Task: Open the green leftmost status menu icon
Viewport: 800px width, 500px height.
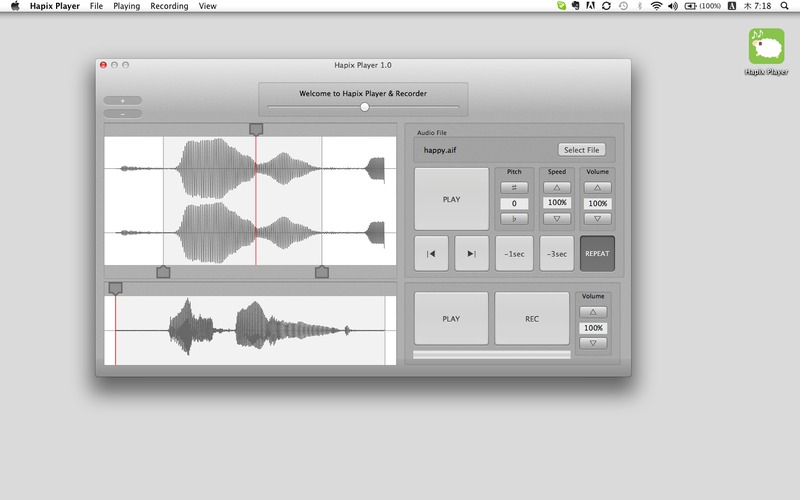Action: tap(561, 6)
